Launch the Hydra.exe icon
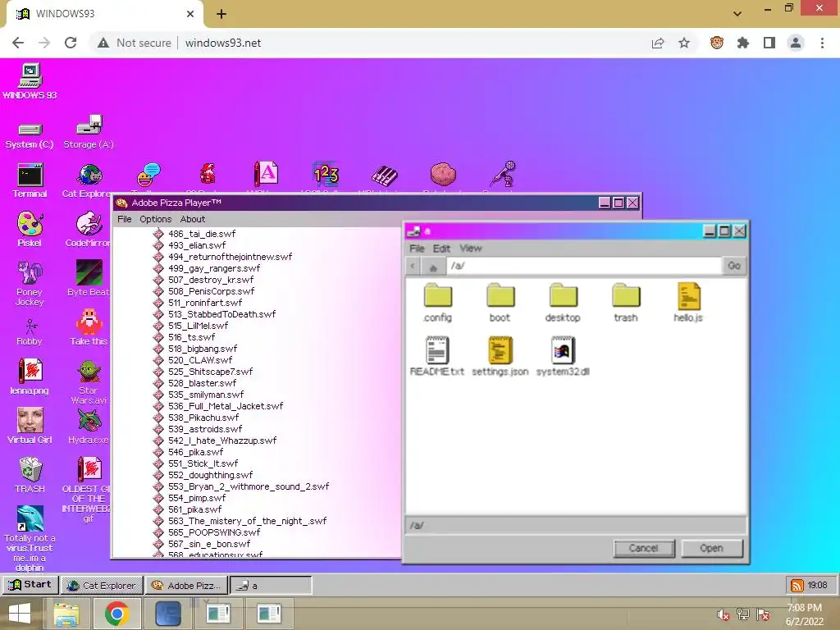Image resolution: width=840 pixels, height=630 pixels. click(x=89, y=427)
